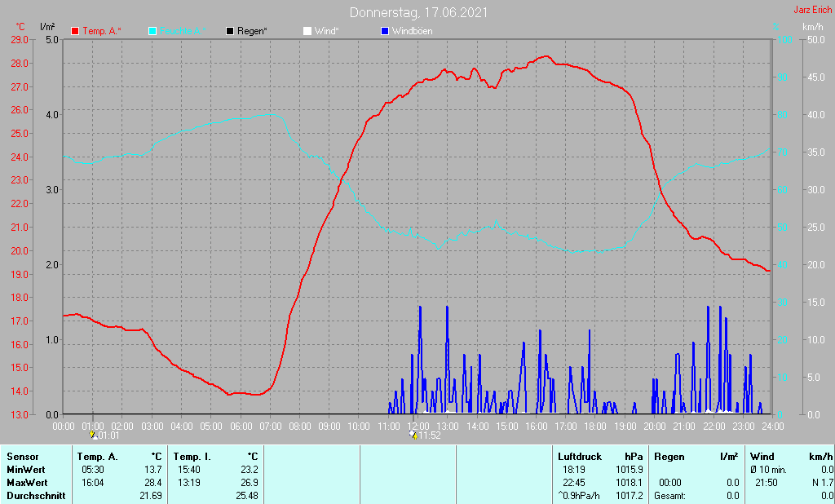Click the weather event marker at 01:01

pyautogui.click(x=93, y=435)
